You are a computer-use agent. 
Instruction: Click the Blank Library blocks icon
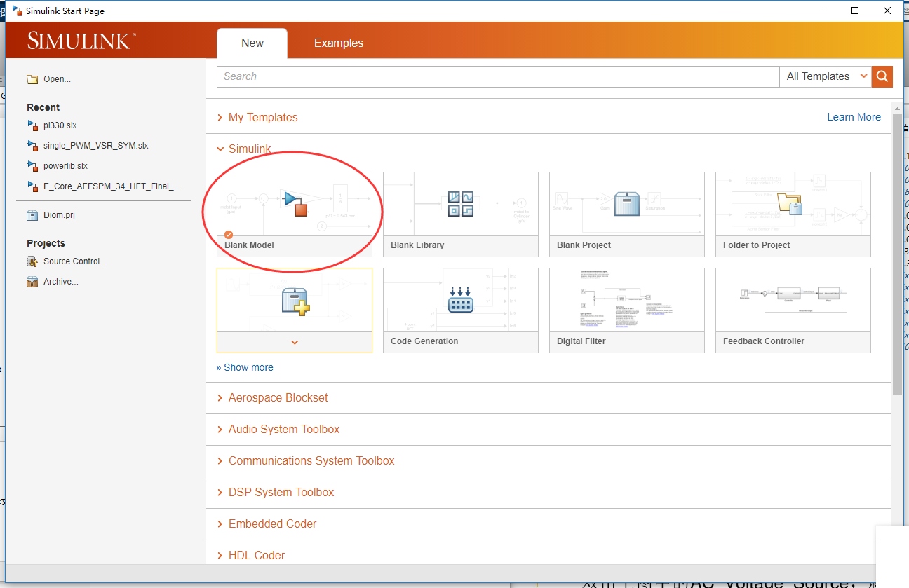[x=461, y=203]
